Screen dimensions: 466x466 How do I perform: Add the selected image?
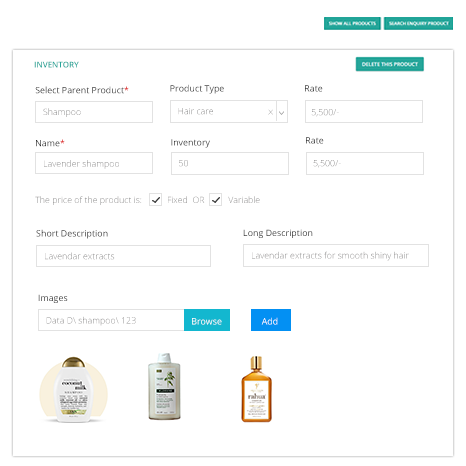click(x=271, y=320)
